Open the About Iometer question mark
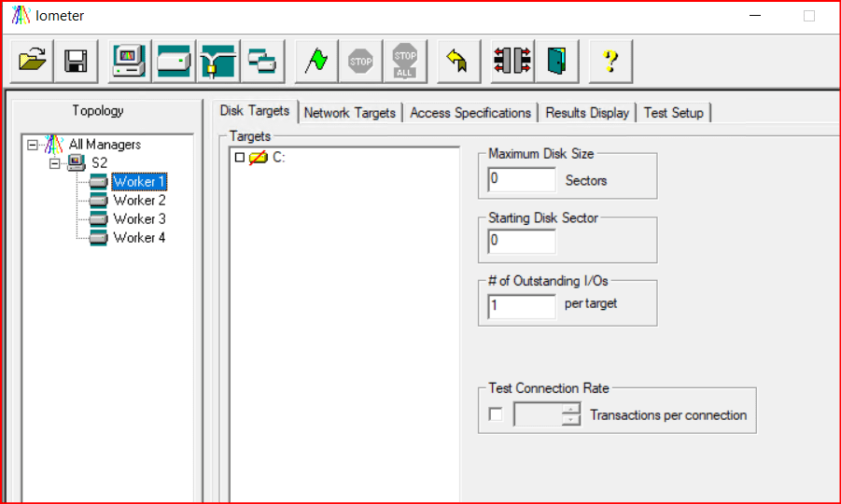 click(x=610, y=62)
